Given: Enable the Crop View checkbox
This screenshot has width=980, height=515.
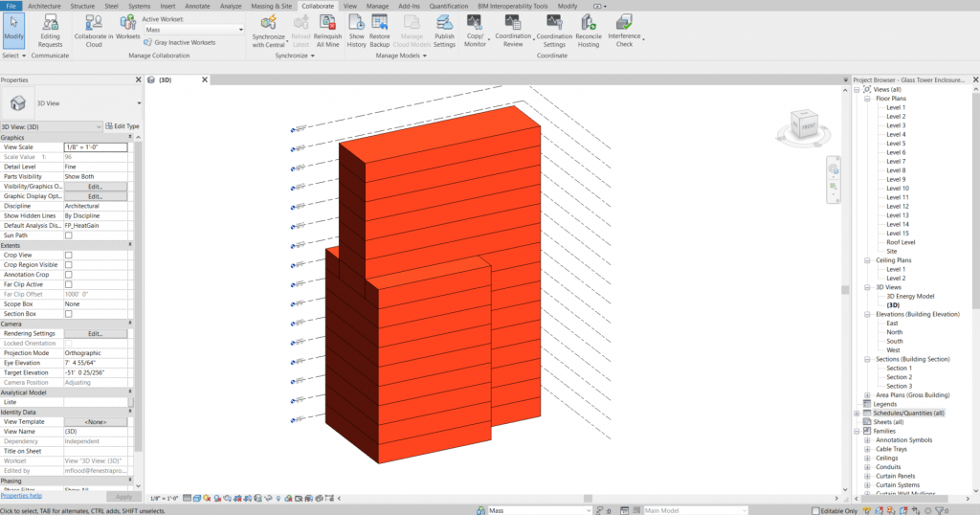Looking at the screenshot, I should click(x=69, y=255).
